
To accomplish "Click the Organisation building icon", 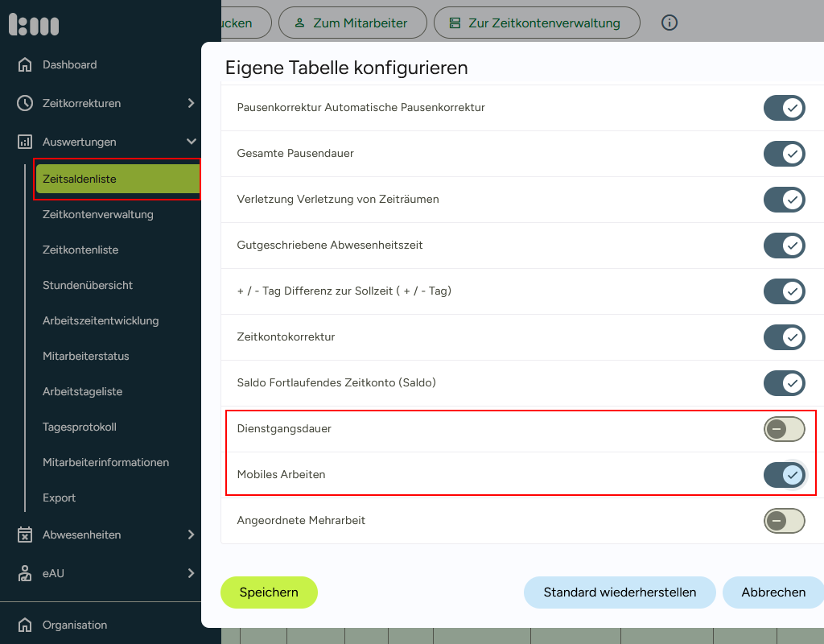I will (x=25, y=625).
